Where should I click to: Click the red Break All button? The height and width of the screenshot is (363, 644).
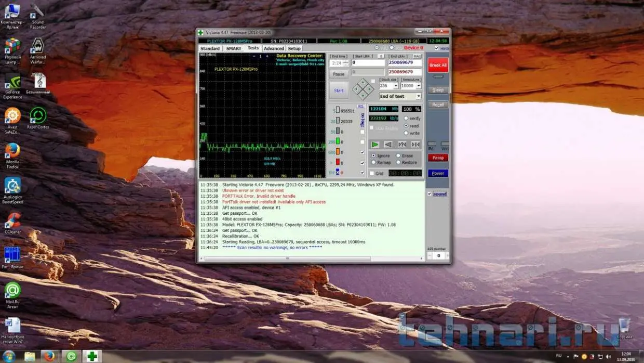point(438,65)
